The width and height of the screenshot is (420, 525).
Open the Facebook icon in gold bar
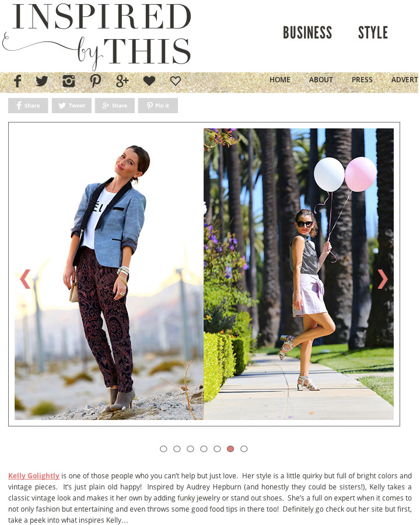tap(17, 81)
